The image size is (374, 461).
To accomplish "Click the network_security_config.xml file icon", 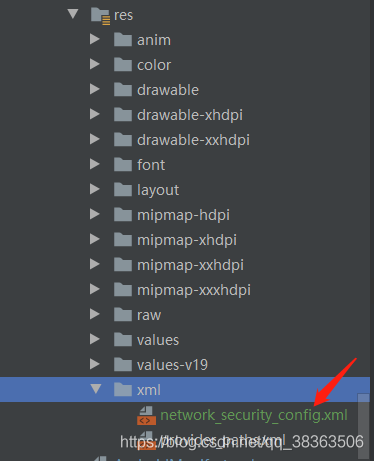I will point(146,415).
